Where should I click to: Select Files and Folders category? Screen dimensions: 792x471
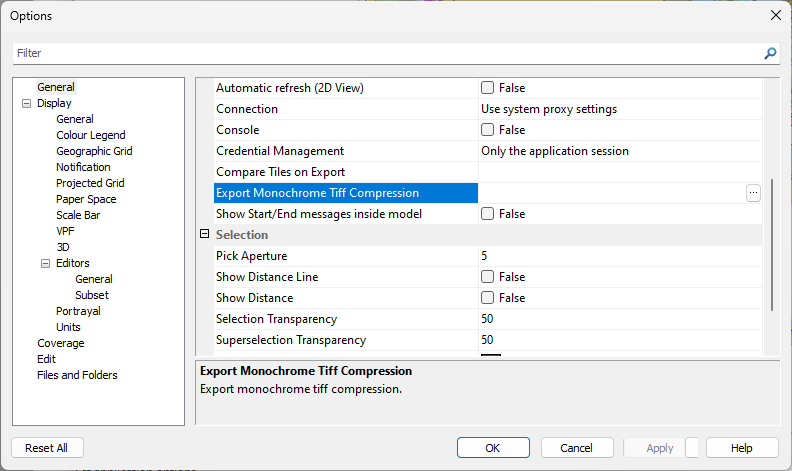click(x=77, y=375)
